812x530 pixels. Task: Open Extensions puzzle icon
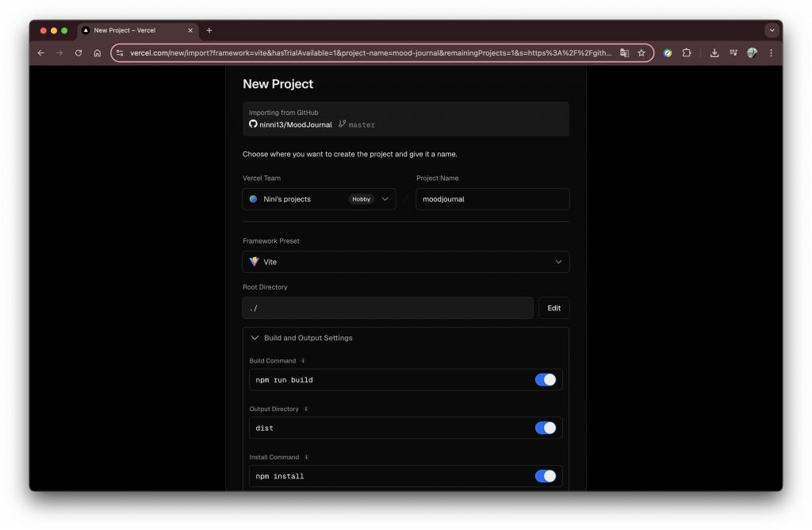687,53
